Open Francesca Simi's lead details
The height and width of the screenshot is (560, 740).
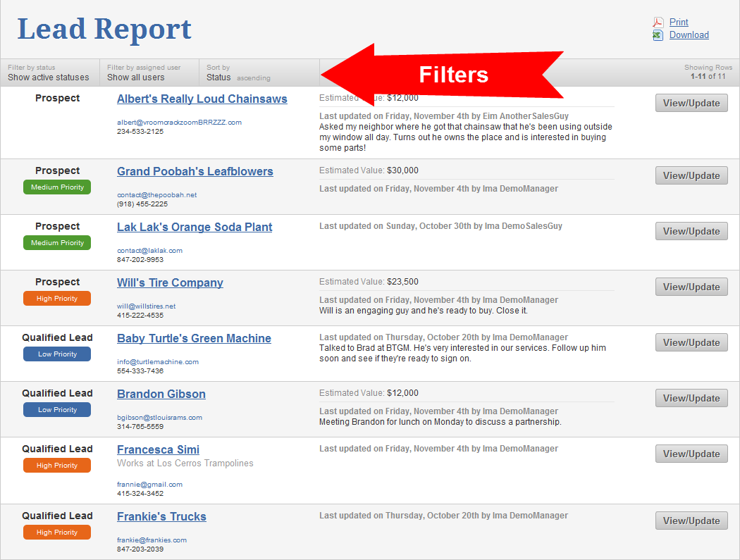point(158,449)
